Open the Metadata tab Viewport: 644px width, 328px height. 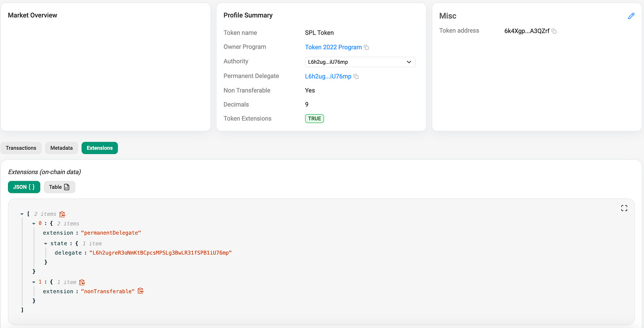pos(61,148)
